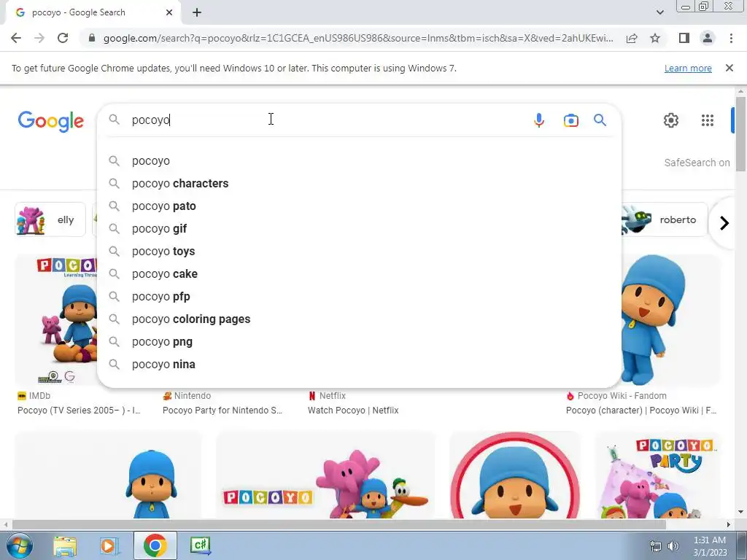Click the 'elly' related search chip
The image size is (747, 560).
coord(50,219)
